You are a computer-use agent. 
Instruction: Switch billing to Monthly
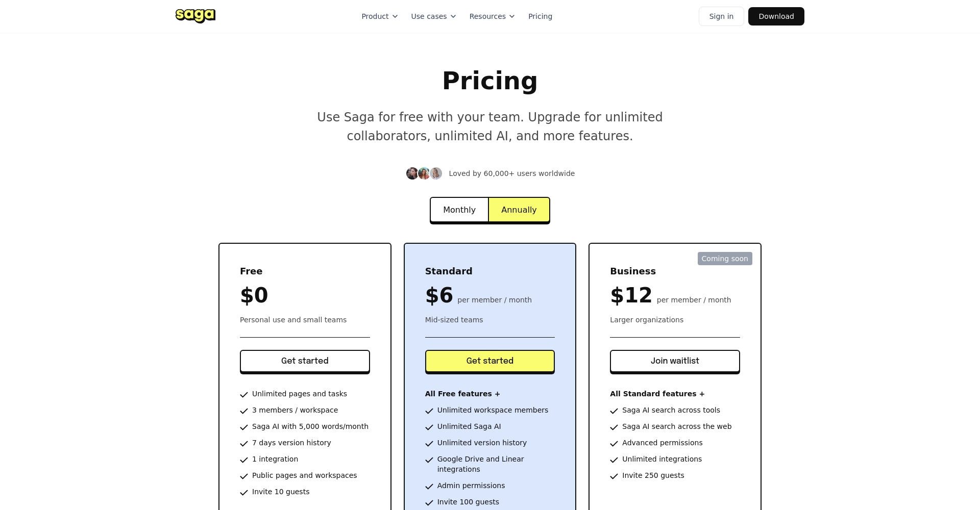pyautogui.click(x=459, y=210)
